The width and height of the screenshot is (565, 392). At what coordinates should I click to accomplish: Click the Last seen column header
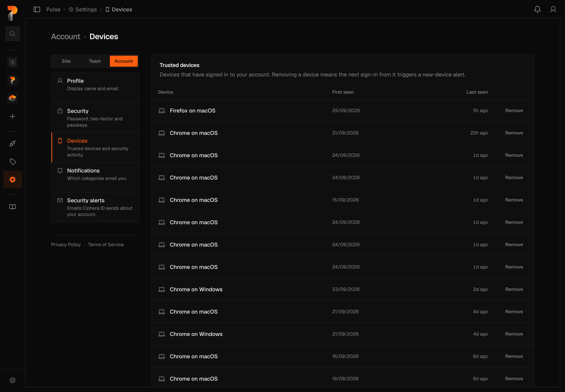pos(477,92)
